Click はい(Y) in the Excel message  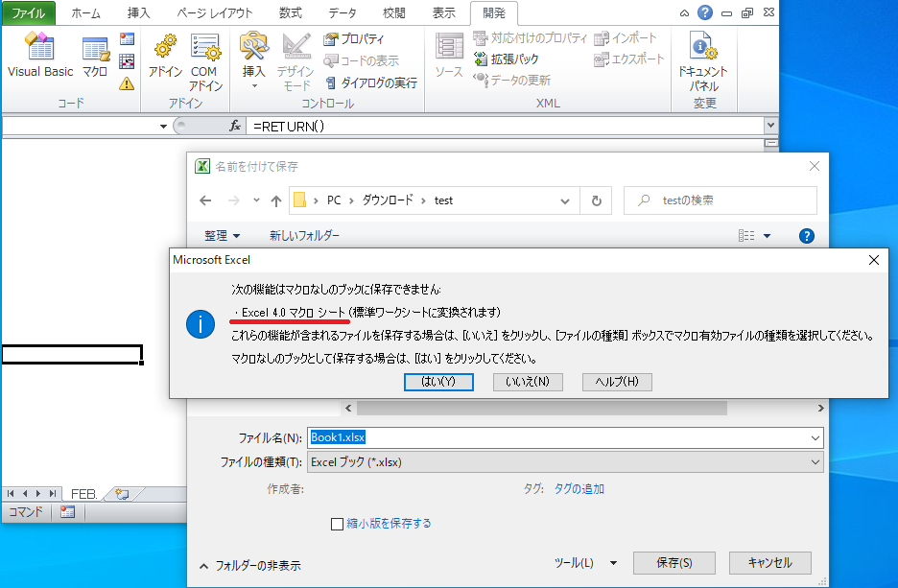pyautogui.click(x=438, y=382)
